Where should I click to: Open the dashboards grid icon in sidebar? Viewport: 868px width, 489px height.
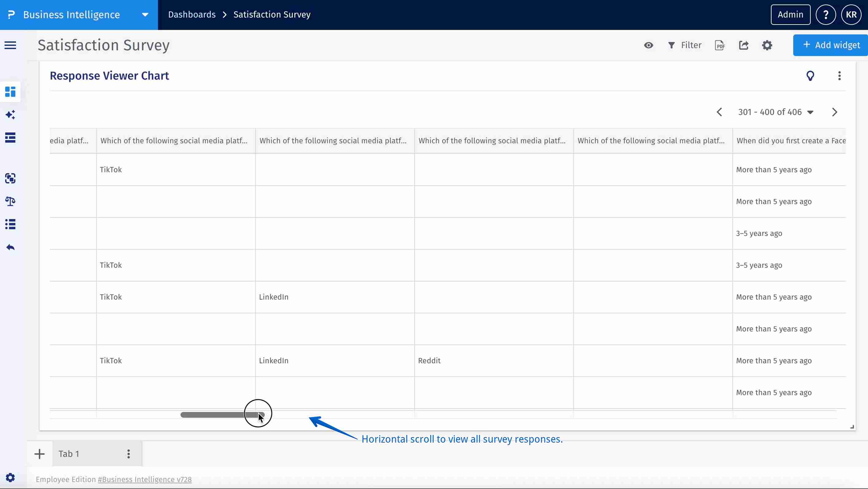click(x=10, y=92)
